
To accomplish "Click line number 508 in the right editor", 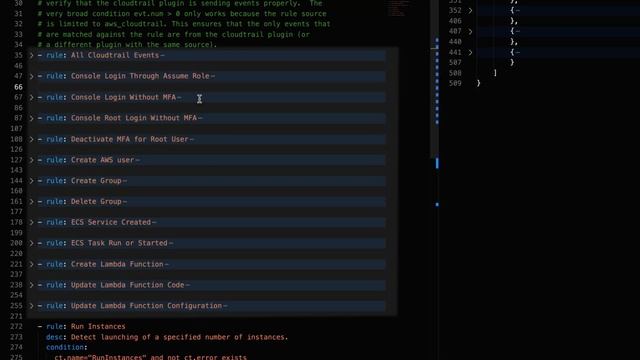I will tap(455, 73).
